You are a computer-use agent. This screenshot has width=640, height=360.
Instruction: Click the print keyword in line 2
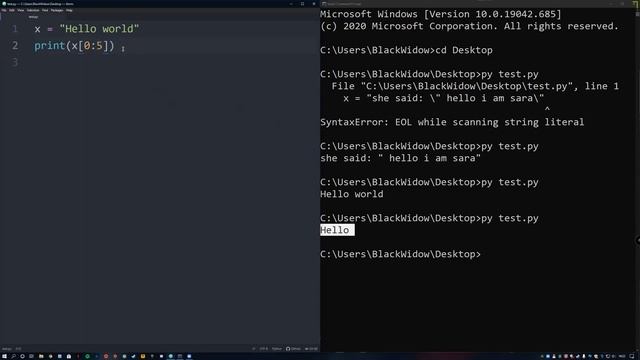[x=50, y=46]
